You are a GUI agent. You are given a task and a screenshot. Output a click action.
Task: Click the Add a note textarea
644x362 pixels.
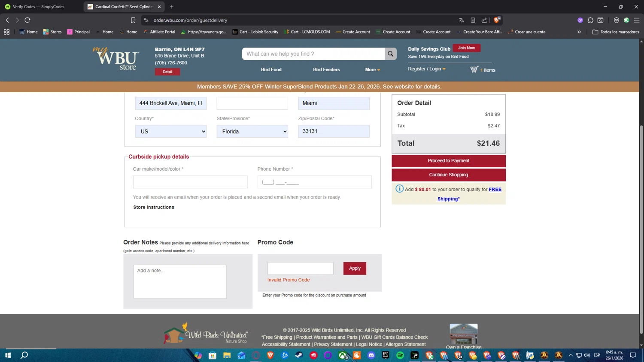(x=180, y=281)
